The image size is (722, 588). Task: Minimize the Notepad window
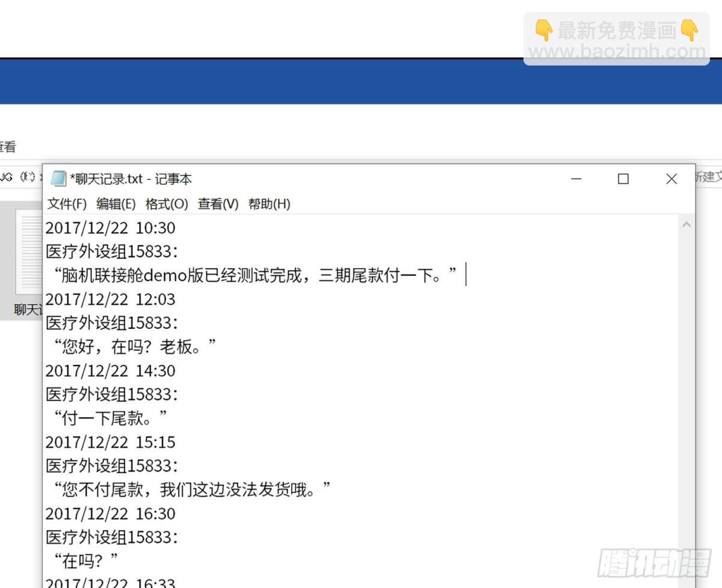pos(576,179)
